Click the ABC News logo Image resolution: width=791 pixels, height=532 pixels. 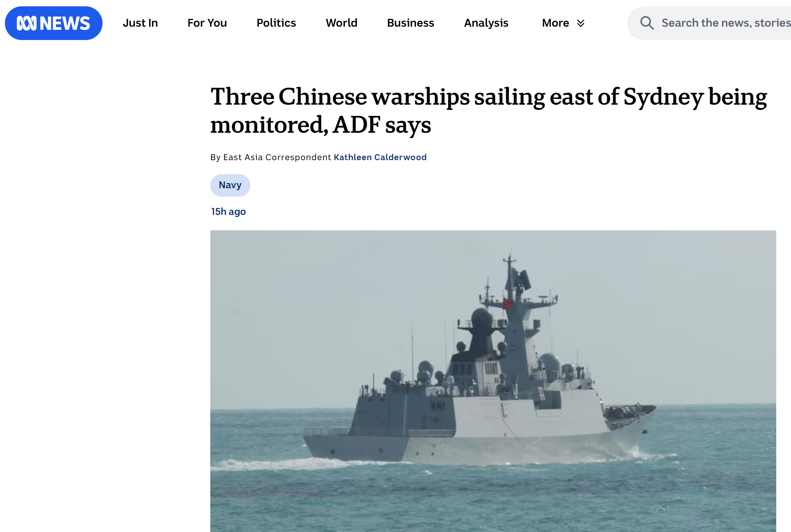tap(54, 23)
